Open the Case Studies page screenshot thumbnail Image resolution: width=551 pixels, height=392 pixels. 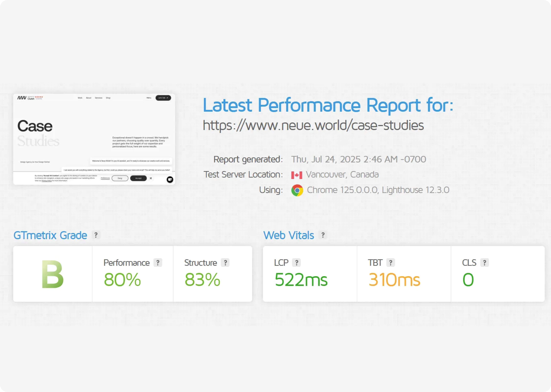(x=94, y=139)
